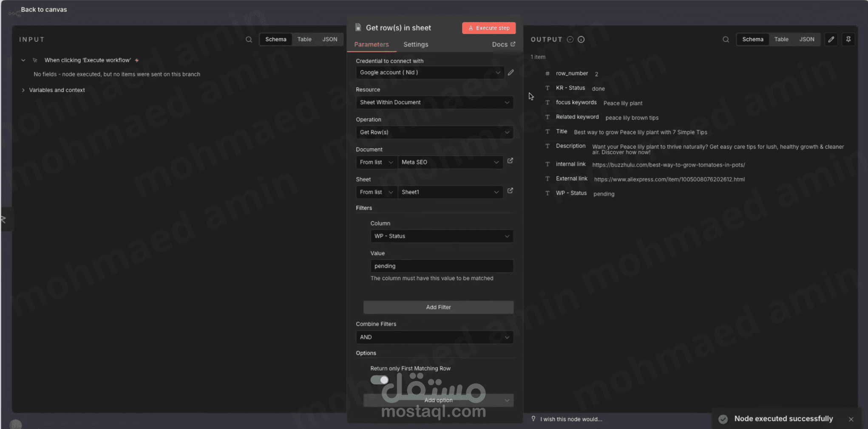This screenshot has width=868, height=429.
Task: Collapse the Execute workflow trigger node
Action: (23, 60)
